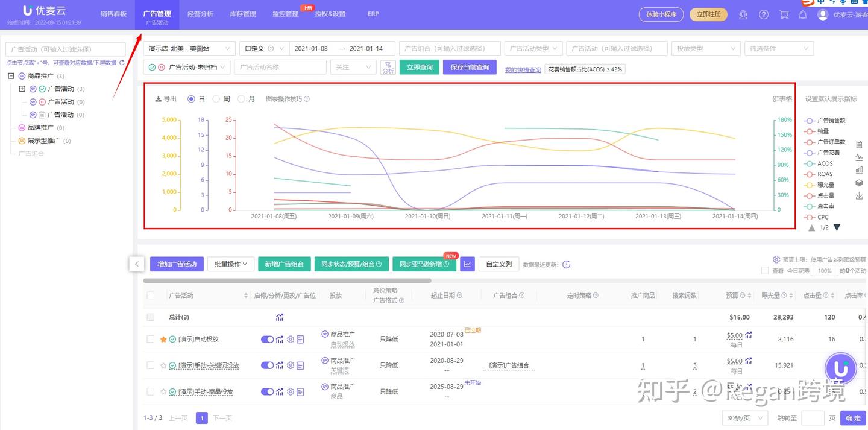The height and width of the screenshot is (430, 868).
Task: Open the shopping cart icon
Action: click(x=784, y=14)
